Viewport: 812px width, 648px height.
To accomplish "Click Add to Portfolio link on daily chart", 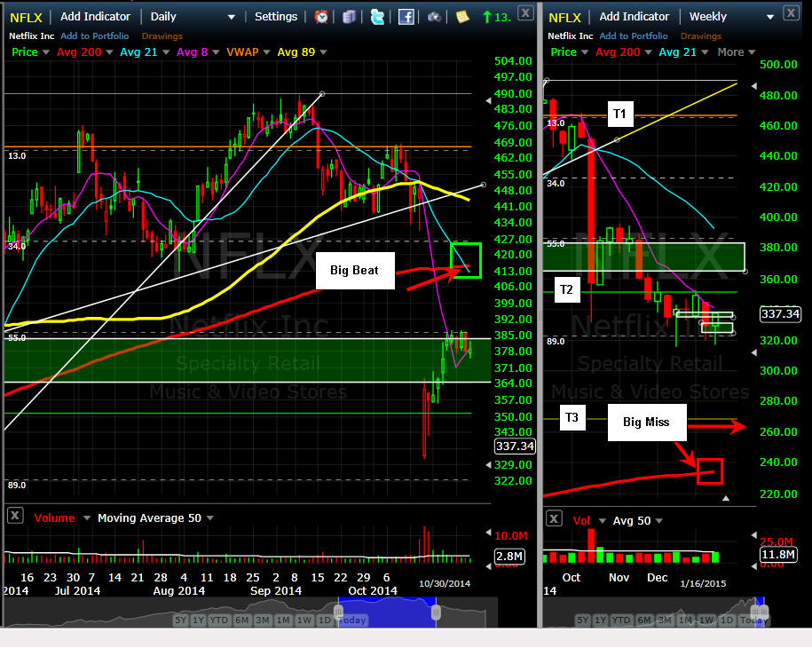I will (x=99, y=36).
